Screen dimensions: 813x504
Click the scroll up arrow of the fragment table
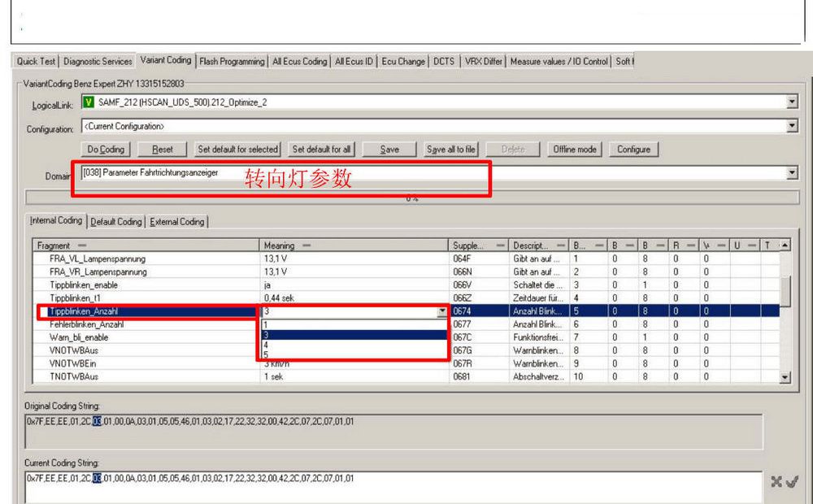[x=785, y=245]
